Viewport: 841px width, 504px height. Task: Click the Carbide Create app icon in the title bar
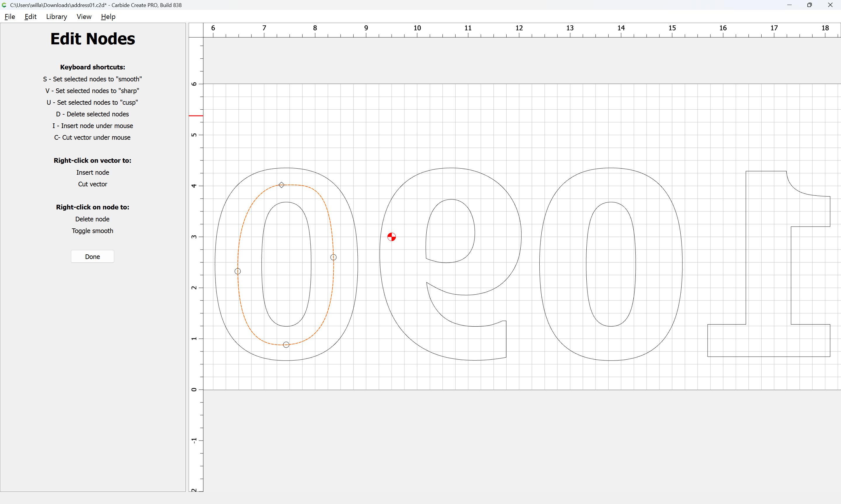pyautogui.click(x=4, y=5)
